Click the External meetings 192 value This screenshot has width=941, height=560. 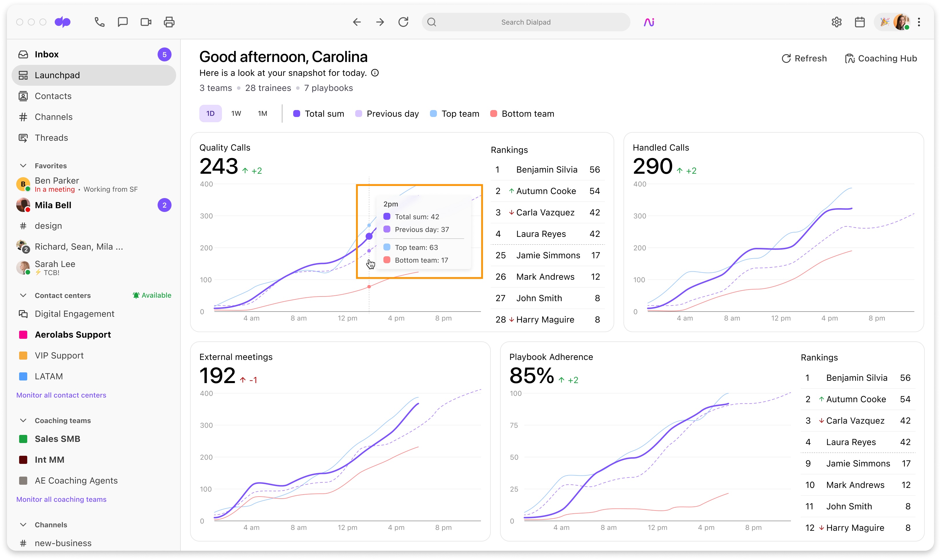pos(217,376)
